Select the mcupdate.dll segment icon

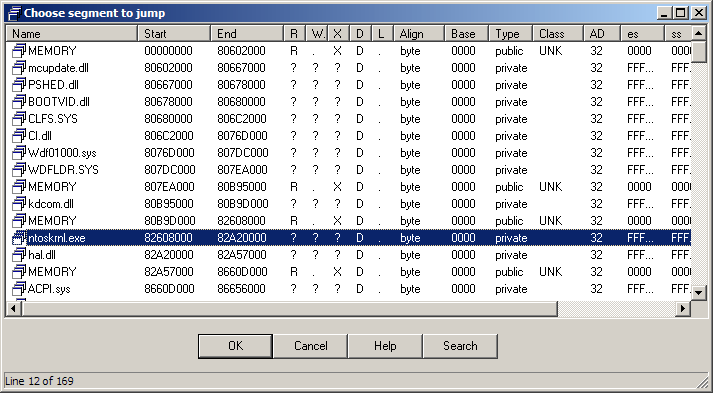coord(19,68)
